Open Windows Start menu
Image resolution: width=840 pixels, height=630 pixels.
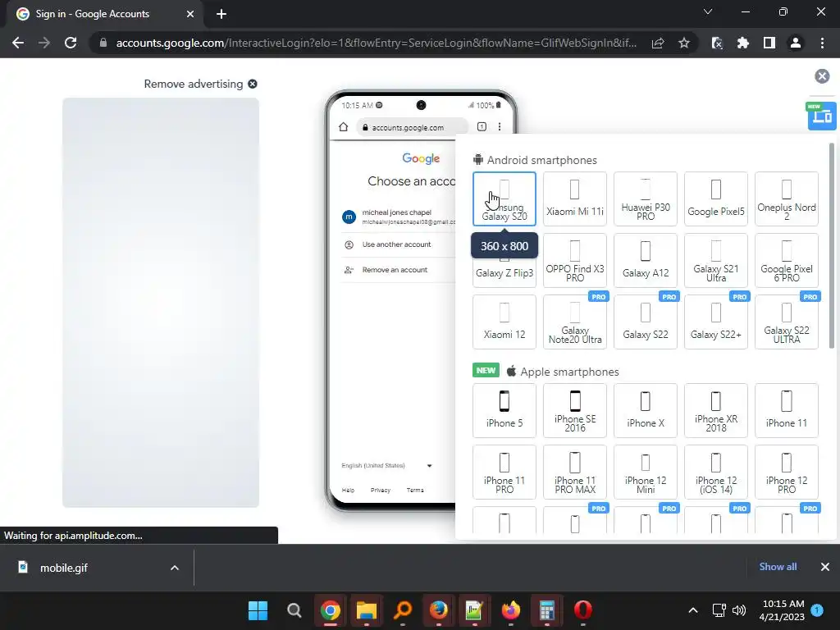pos(258,610)
